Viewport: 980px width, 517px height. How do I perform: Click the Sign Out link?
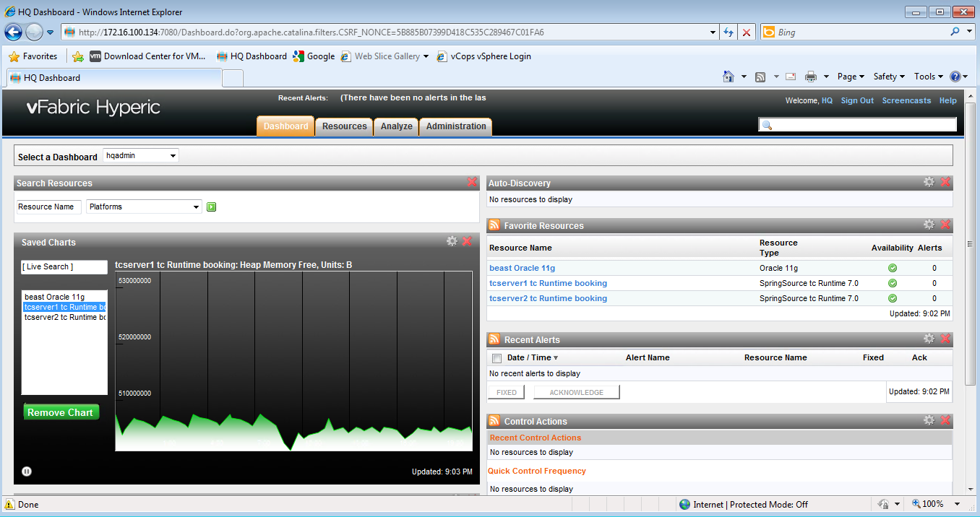(857, 100)
